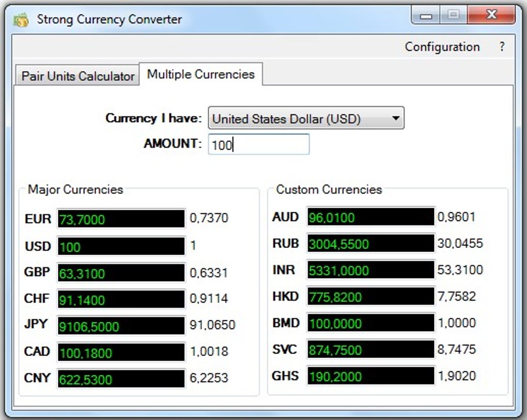Click the HKD value field 775,8200

pos(371,297)
